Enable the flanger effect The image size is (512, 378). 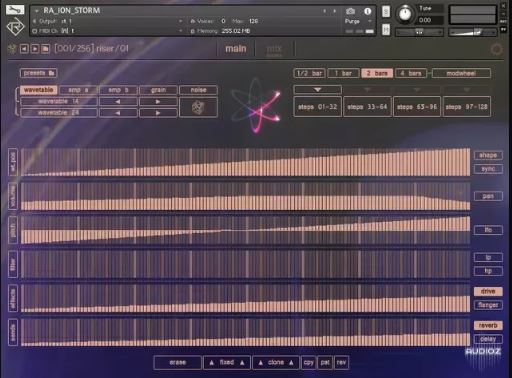tap(488, 305)
